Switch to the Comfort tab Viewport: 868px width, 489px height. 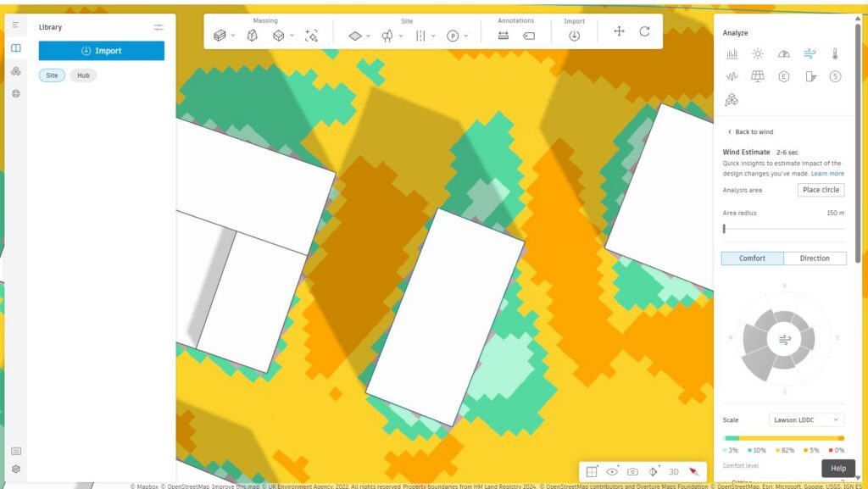753,258
